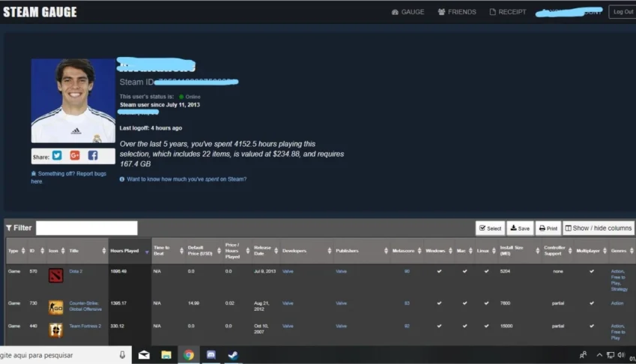Click the STEAM GAUGE site logo
This screenshot has height=364, width=636.
(40, 12)
